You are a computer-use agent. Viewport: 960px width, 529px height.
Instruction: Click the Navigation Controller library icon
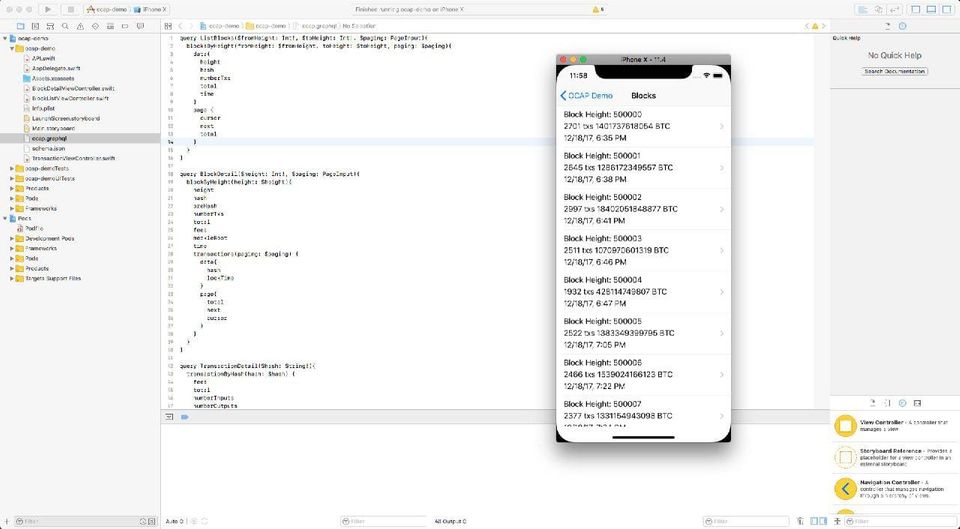845,488
